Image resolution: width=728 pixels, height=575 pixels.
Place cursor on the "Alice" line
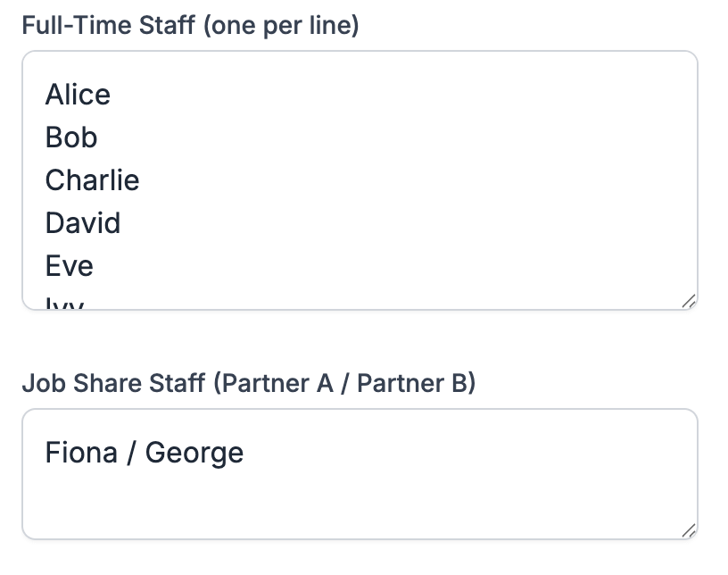point(78,95)
